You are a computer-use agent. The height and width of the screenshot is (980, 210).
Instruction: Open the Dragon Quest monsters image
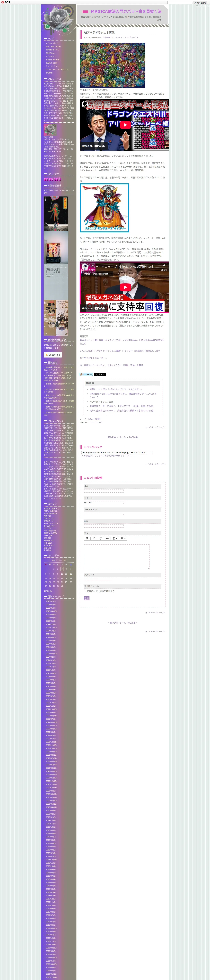tap(112, 65)
